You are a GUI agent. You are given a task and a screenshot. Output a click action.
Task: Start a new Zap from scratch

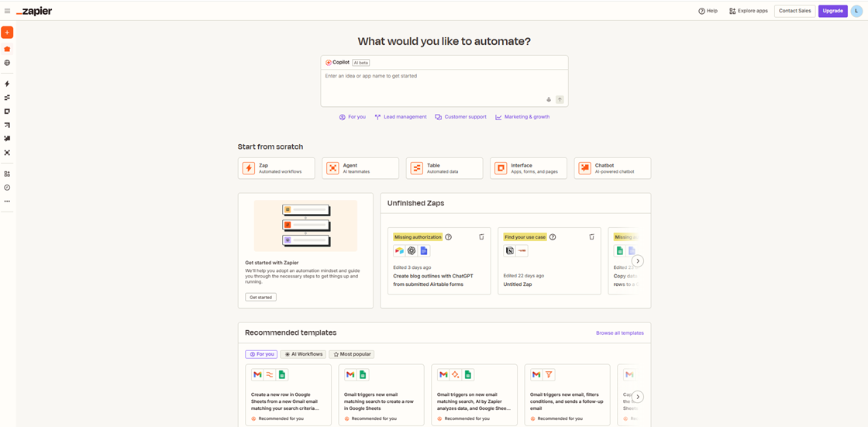coord(276,168)
